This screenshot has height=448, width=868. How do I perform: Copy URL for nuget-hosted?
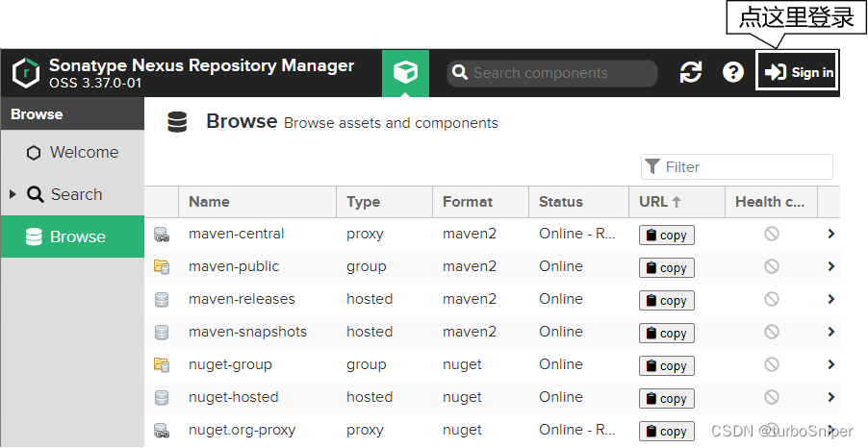click(x=667, y=398)
